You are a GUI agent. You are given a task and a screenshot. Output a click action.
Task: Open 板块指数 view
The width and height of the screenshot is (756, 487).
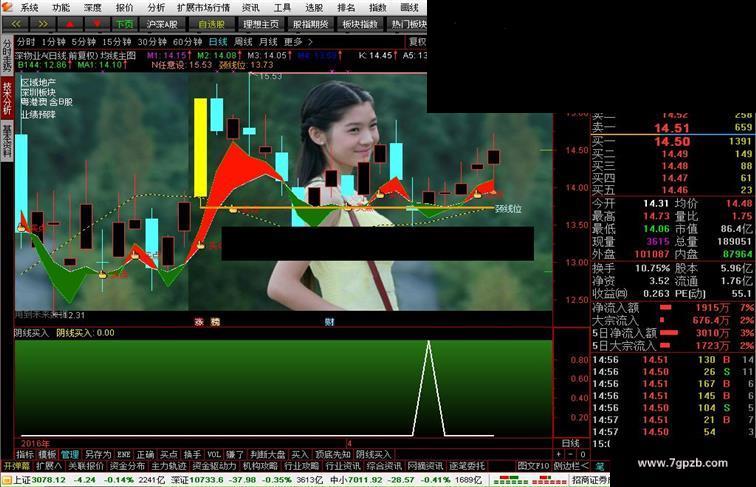[x=360, y=24]
